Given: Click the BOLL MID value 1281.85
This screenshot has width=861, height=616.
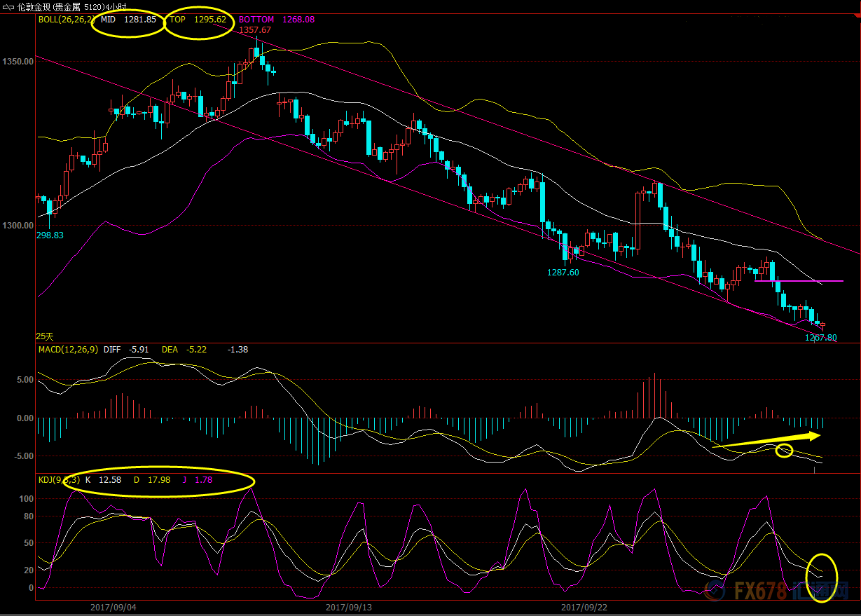Looking at the screenshot, I should click(x=140, y=20).
